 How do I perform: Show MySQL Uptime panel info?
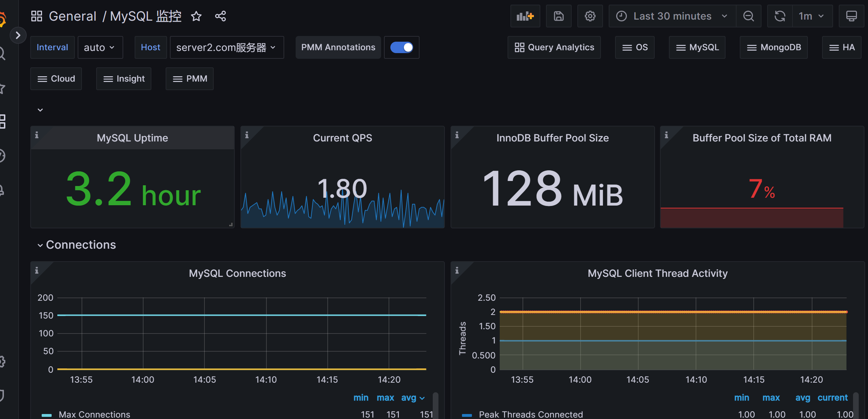click(37, 135)
